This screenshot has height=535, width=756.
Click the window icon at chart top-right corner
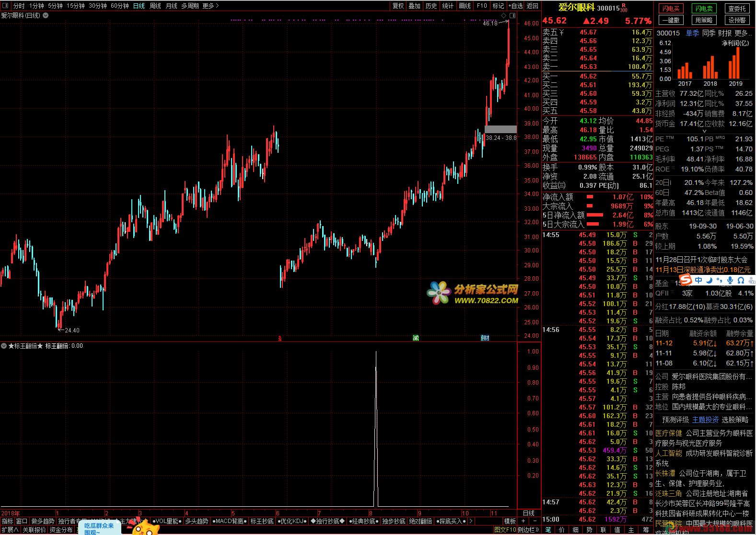tap(512, 16)
